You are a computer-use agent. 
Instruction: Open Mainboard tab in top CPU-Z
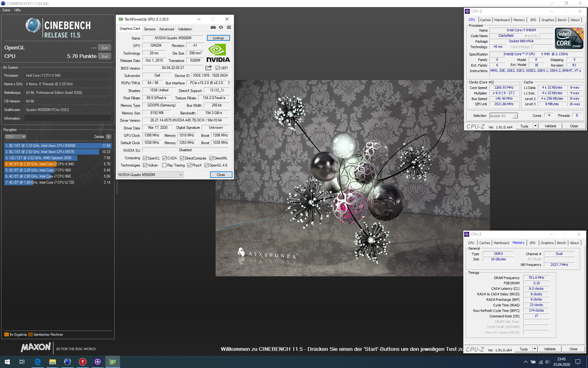(x=502, y=20)
